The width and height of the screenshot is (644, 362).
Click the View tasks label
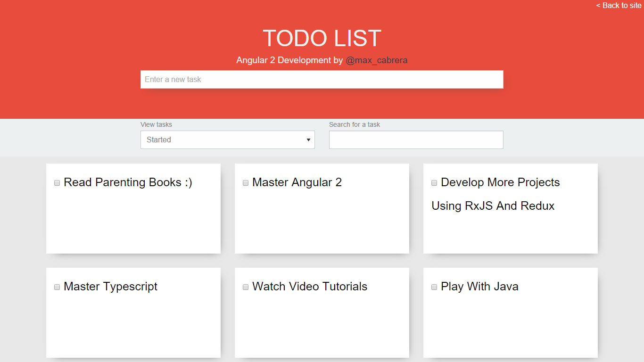(x=156, y=124)
